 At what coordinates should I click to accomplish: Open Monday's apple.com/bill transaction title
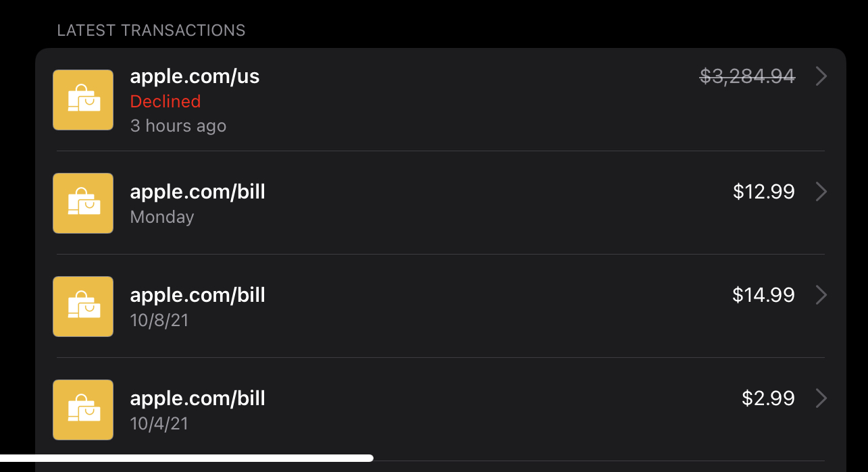(x=197, y=192)
